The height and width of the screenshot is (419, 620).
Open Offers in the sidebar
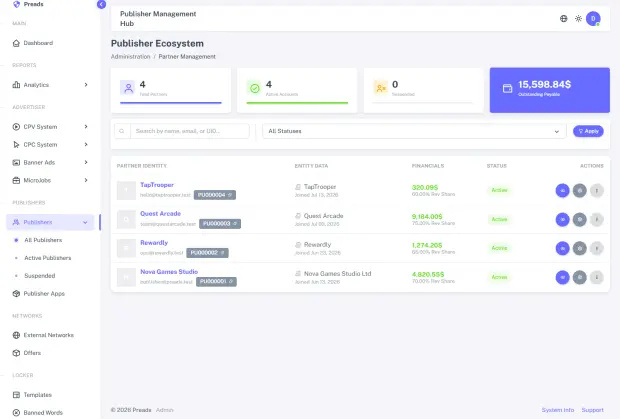pyautogui.click(x=27, y=353)
